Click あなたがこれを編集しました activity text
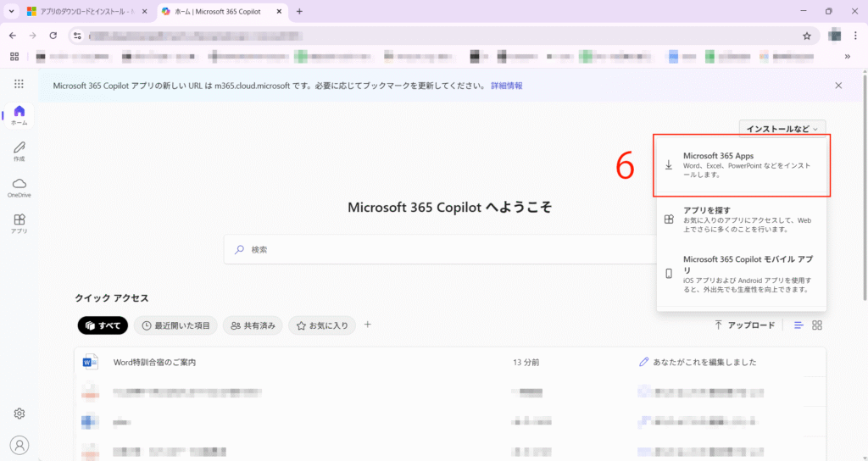The width and height of the screenshot is (868, 461). (x=704, y=363)
